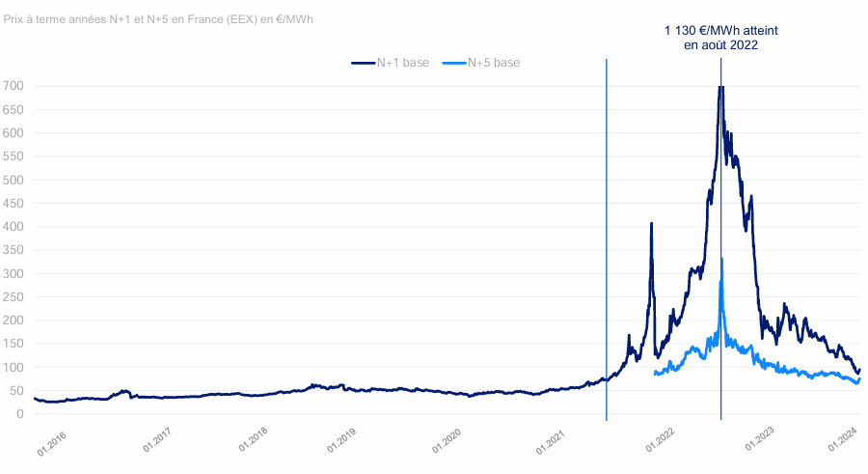Click the light blue N+5 legend line swatch
The height and width of the screenshot is (474, 868).
[453, 63]
